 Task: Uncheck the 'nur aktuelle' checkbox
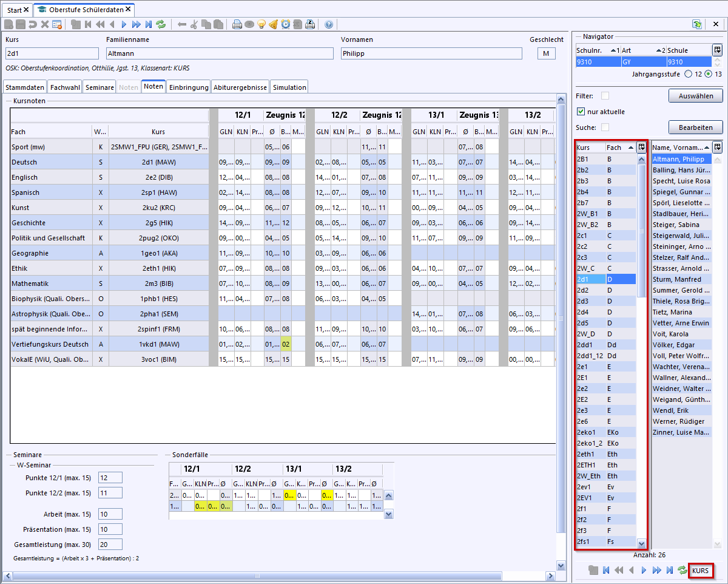[x=581, y=112]
